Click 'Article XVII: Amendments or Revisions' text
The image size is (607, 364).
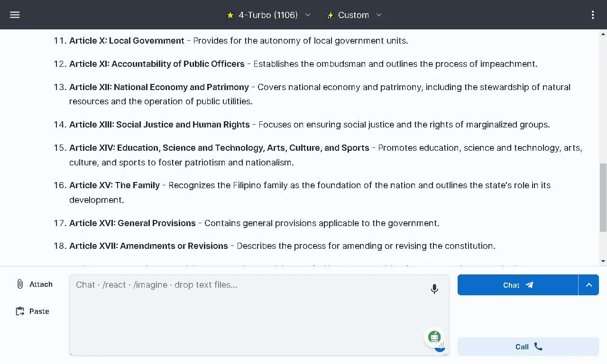point(148,246)
